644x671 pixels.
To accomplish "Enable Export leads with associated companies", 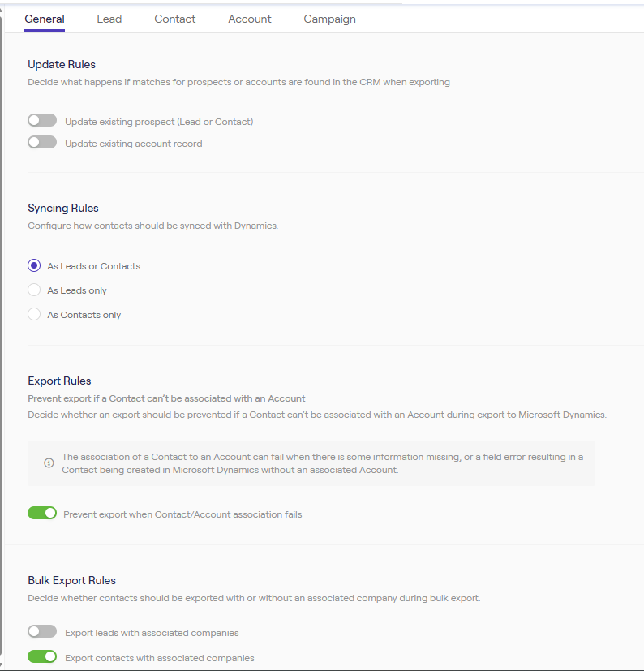I will click(42, 632).
